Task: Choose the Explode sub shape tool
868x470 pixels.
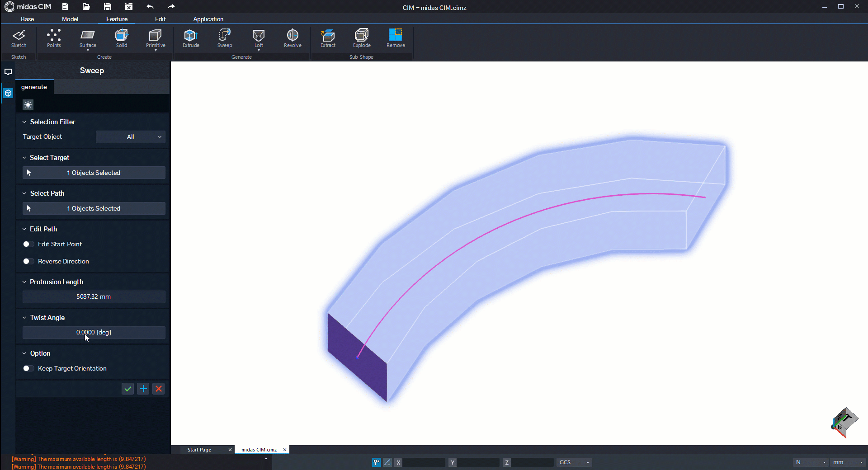Action: tap(362, 38)
